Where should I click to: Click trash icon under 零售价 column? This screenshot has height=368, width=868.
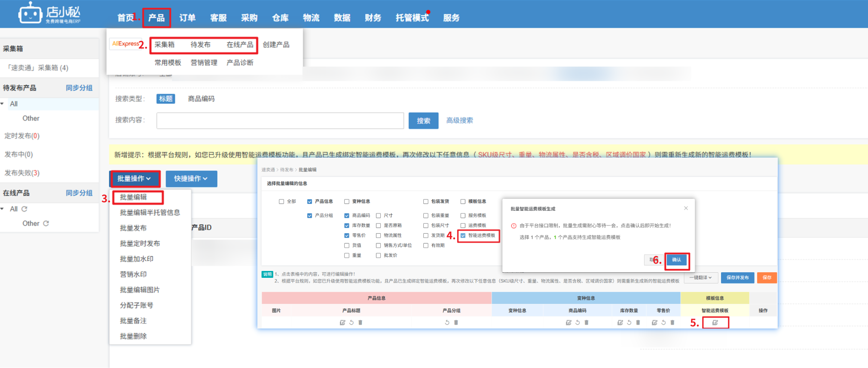(672, 322)
